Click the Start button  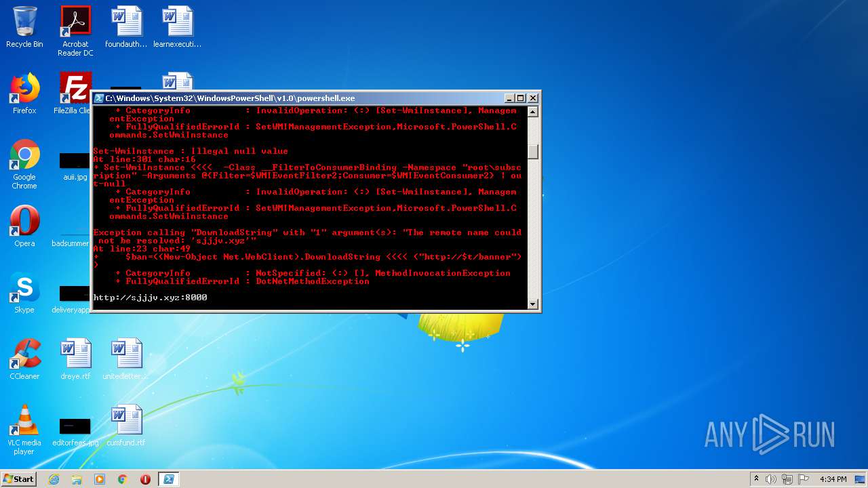point(19,479)
